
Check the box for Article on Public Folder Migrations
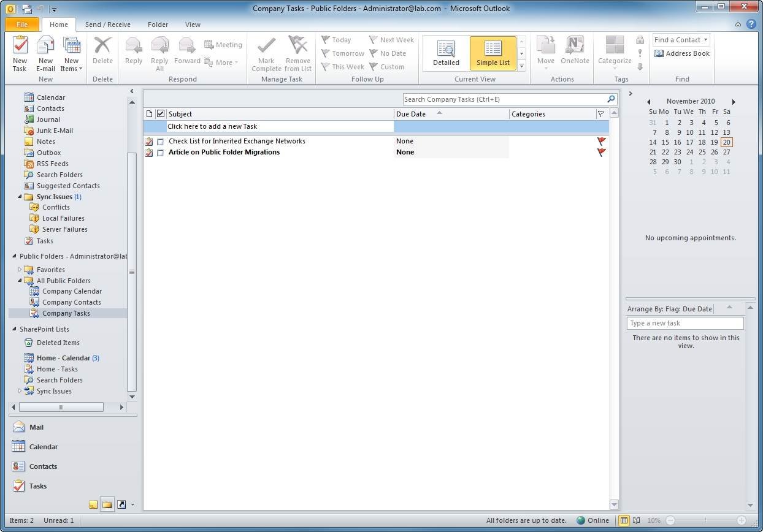pos(161,153)
